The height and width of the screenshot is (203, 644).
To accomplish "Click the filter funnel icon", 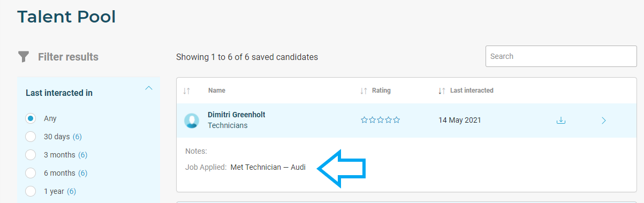I will click(24, 57).
